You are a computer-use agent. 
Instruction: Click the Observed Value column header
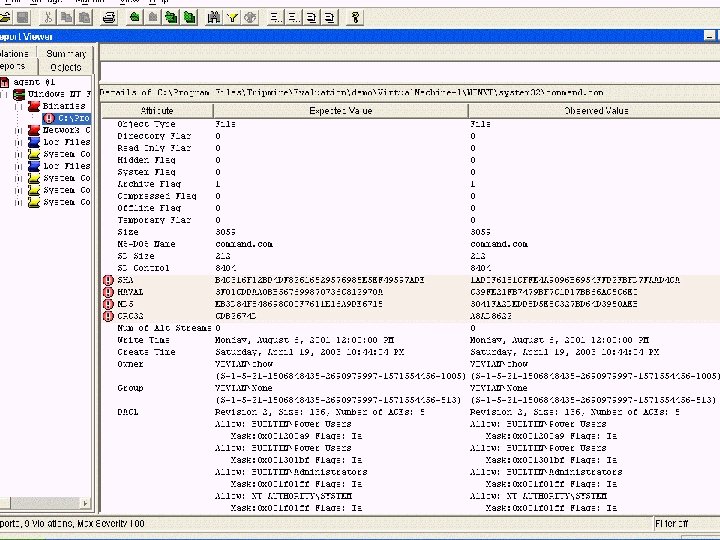595,111
